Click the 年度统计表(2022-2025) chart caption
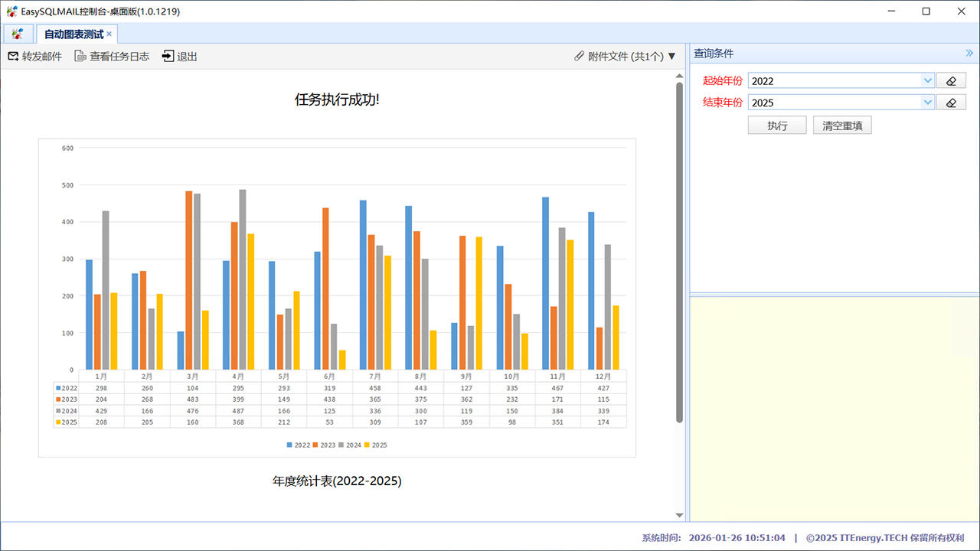Screen dimensions: 980x551 [337, 481]
